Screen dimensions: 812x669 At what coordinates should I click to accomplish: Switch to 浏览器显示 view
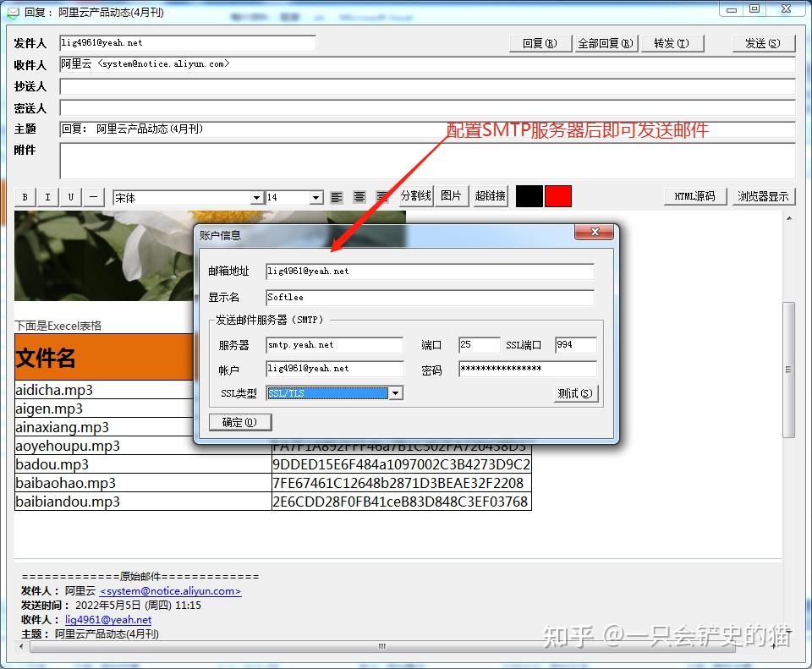(x=764, y=195)
